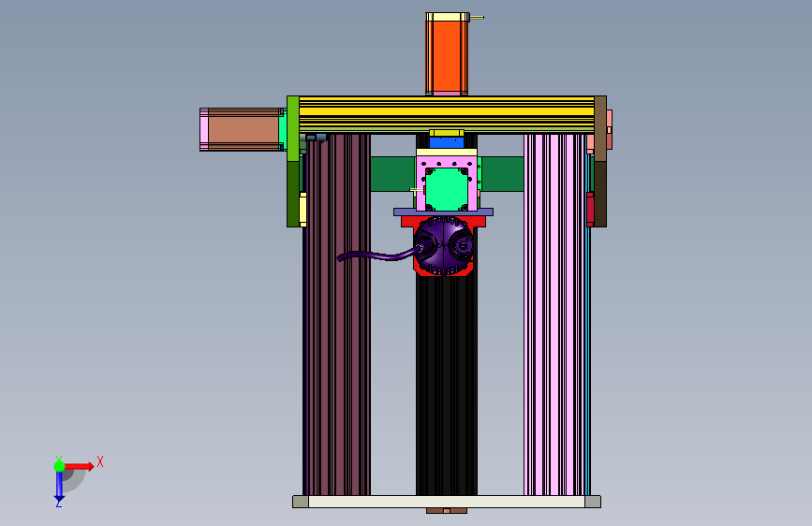Select the light green left end bracket
The height and width of the screenshot is (526, 812).
click(x=293, y=128)
